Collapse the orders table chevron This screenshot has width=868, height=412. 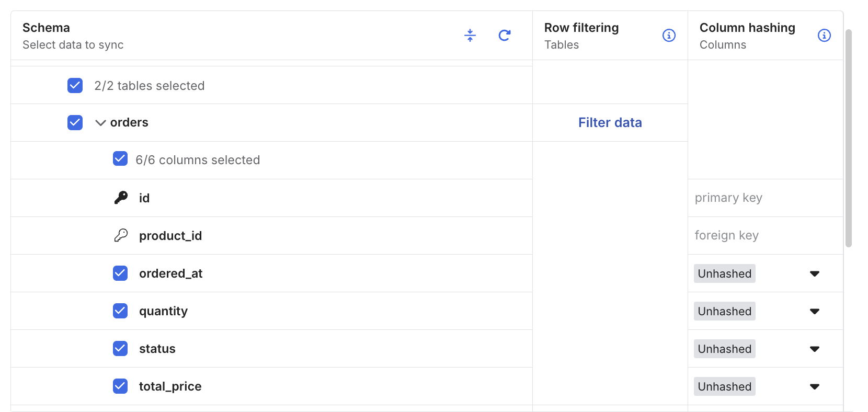click(100, 123)
